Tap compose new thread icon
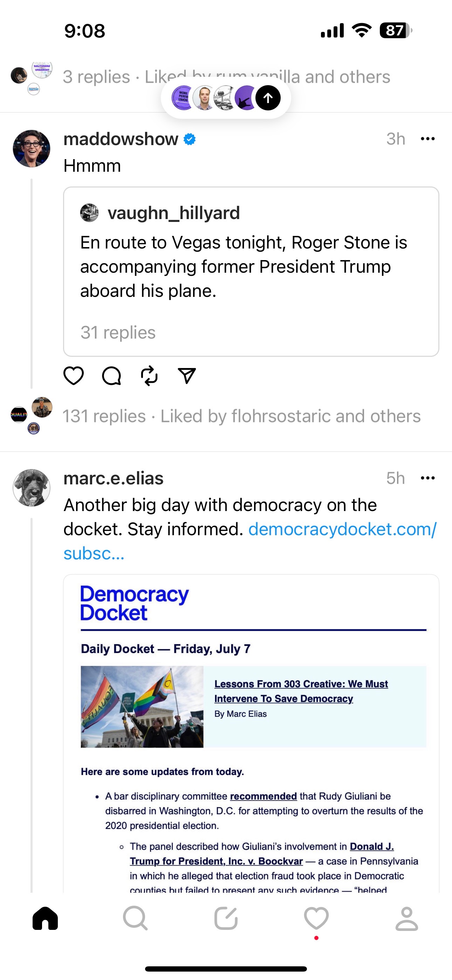The image size is (452, 980). (226, 918)
